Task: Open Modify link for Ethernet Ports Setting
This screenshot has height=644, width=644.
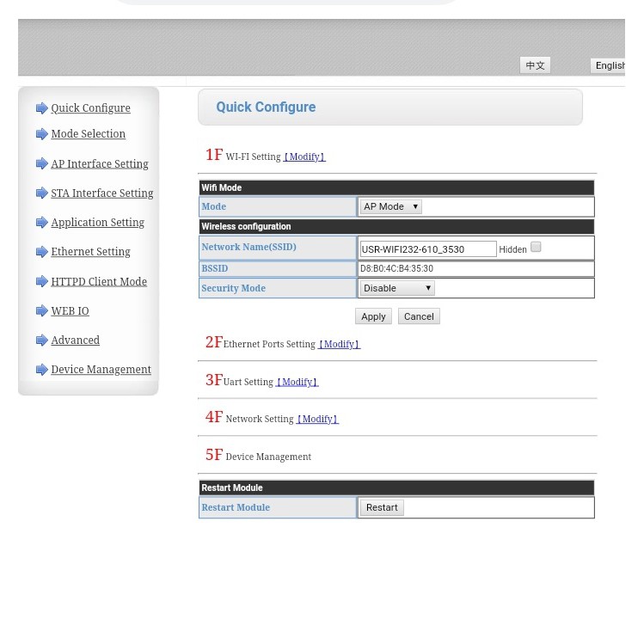Action: click(339, 345)
